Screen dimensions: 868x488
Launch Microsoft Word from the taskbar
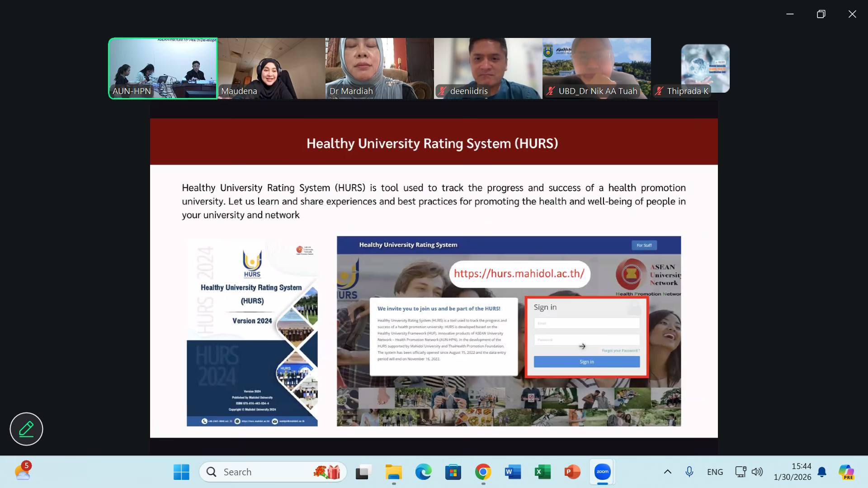pos(512,471)
